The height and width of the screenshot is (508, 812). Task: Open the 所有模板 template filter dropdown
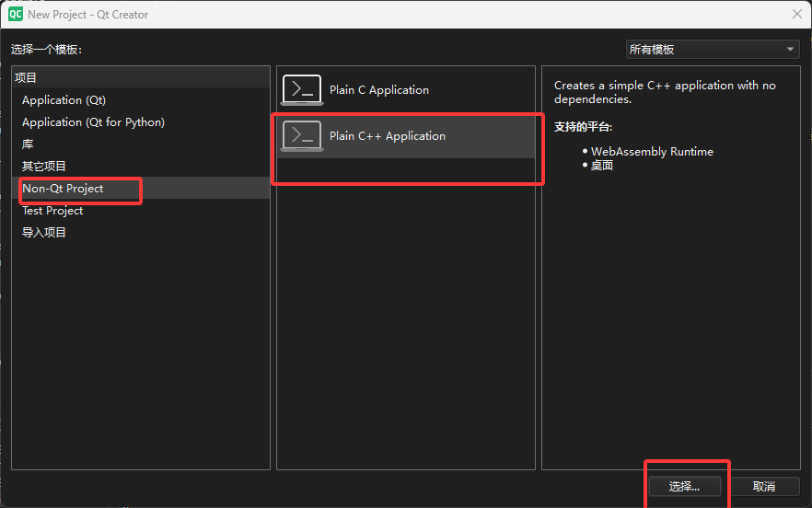tap(713, 49)
